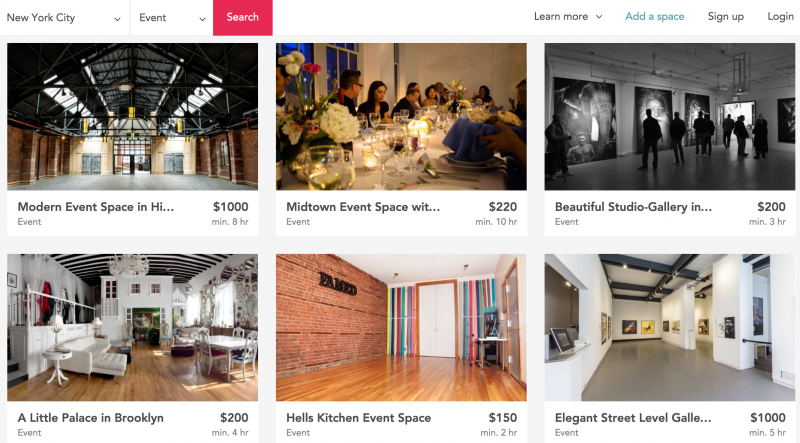This screenshot has width=800, height=443.
Task: Go to the Sign up page
Action: coord(726,17)
